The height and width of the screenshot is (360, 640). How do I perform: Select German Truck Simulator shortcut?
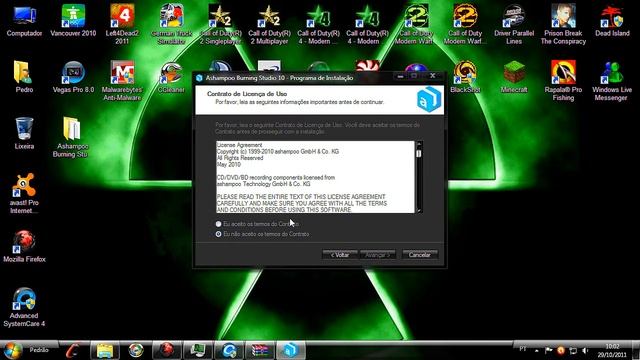coord(171,24)
